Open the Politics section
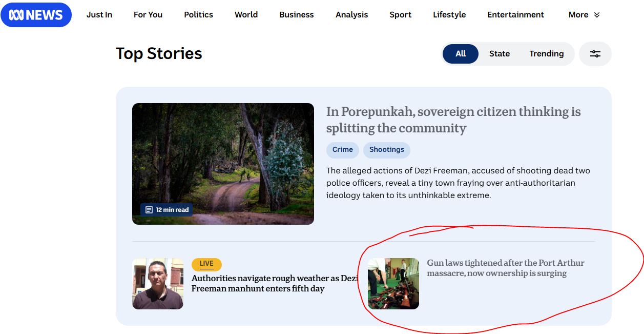644x334 pixels. [198, 15]
